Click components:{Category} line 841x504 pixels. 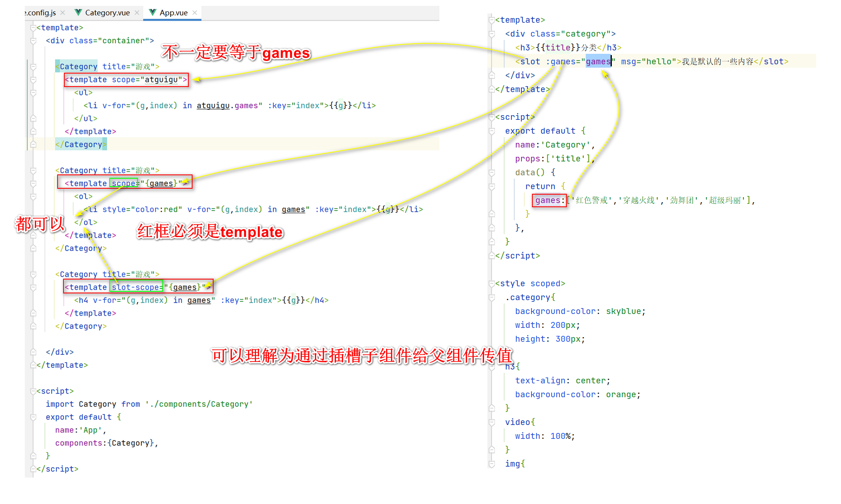pyautogui.click(x=106, y=443)
